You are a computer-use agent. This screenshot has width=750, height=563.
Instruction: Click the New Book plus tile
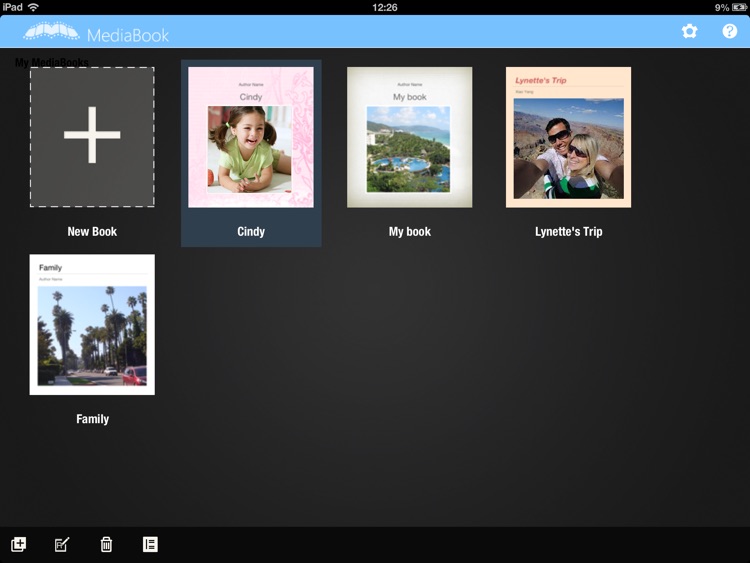click(92, 137)
